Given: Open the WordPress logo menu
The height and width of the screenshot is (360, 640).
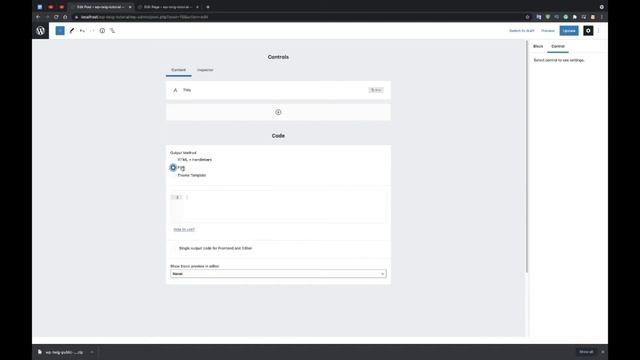Looking at the screenshot, I should (x=40, y=31).
